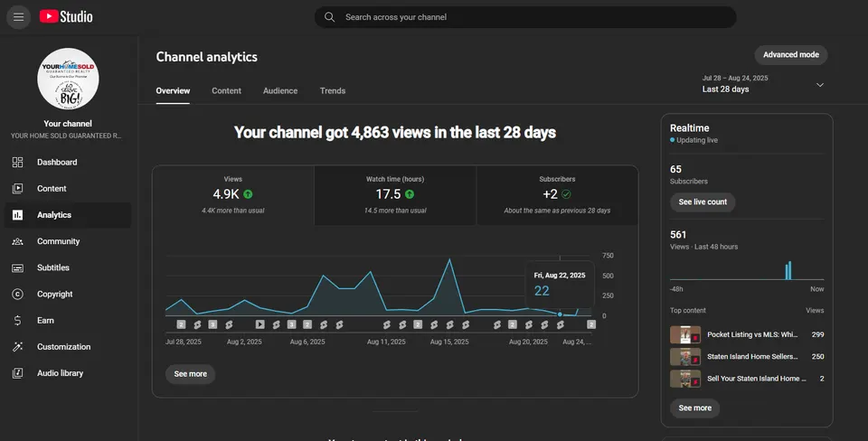
Task: Click the last publish marker above Aug 24
Action: (x=591, y=324)
